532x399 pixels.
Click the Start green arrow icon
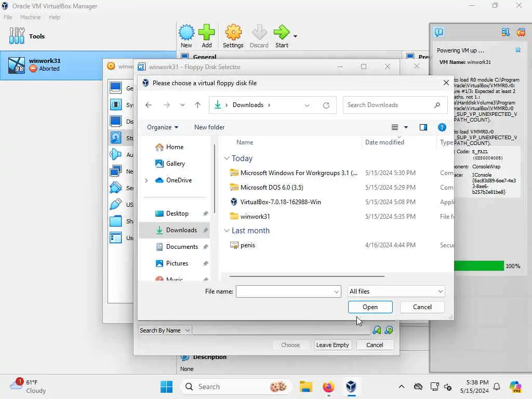click(x=282, y=36)
